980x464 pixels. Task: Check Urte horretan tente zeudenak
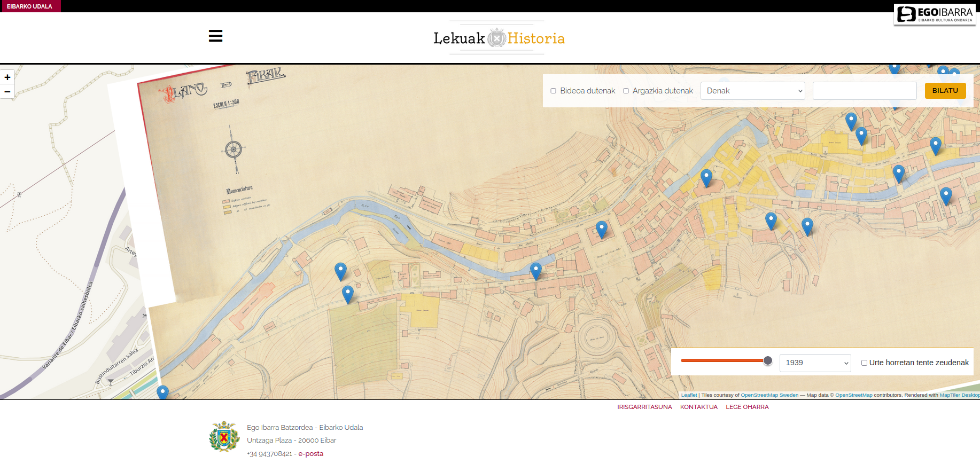coord(864,363)
